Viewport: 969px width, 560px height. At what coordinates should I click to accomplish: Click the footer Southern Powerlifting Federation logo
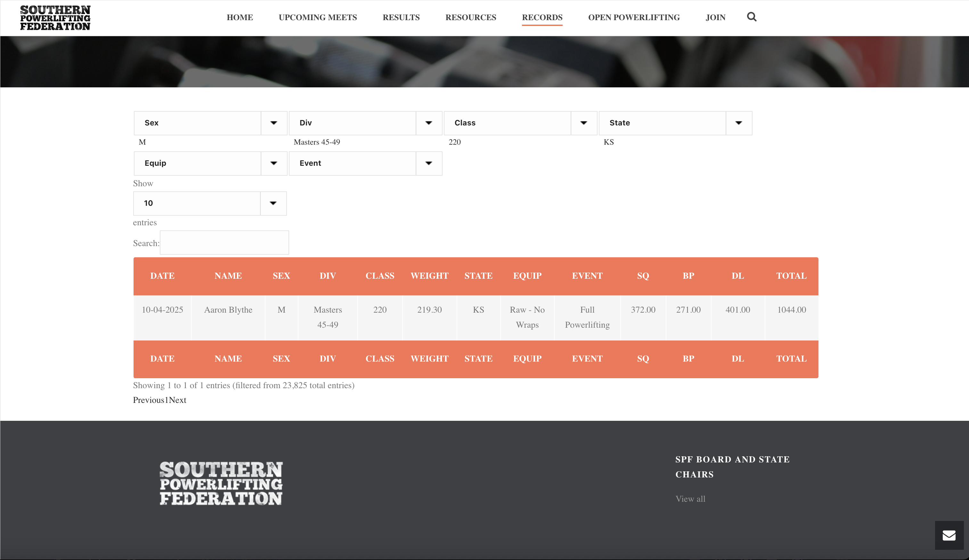[x=221, y=483]
